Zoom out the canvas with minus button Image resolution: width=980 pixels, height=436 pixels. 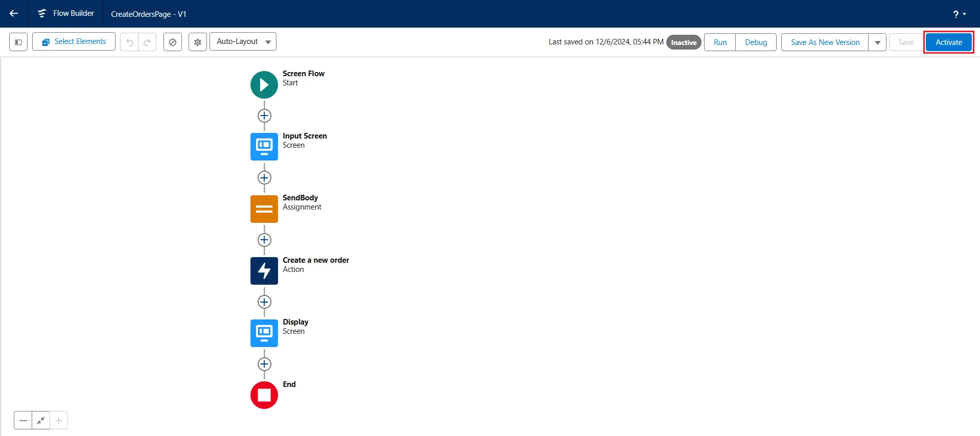pyautogui.click(x=23, y=421)
